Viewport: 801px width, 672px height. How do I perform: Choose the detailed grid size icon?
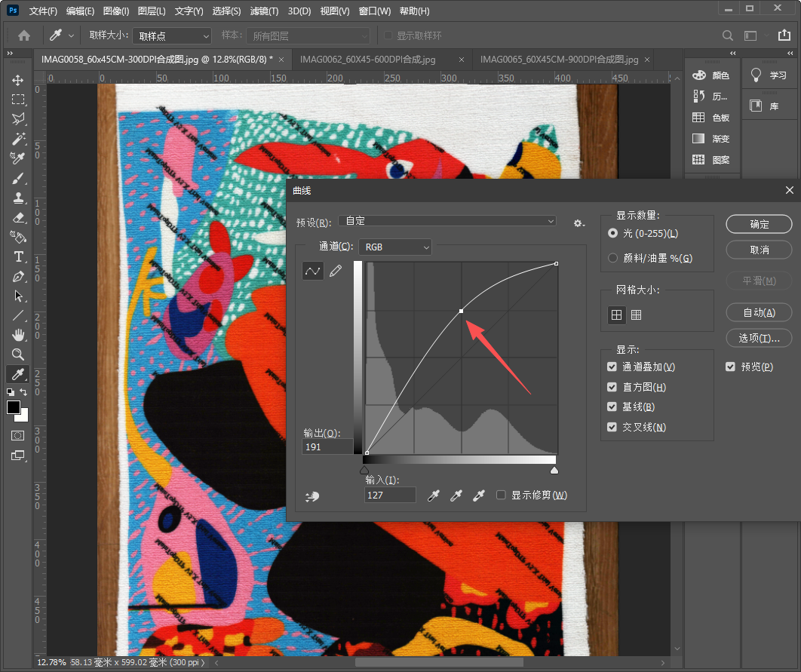point(637,315)
